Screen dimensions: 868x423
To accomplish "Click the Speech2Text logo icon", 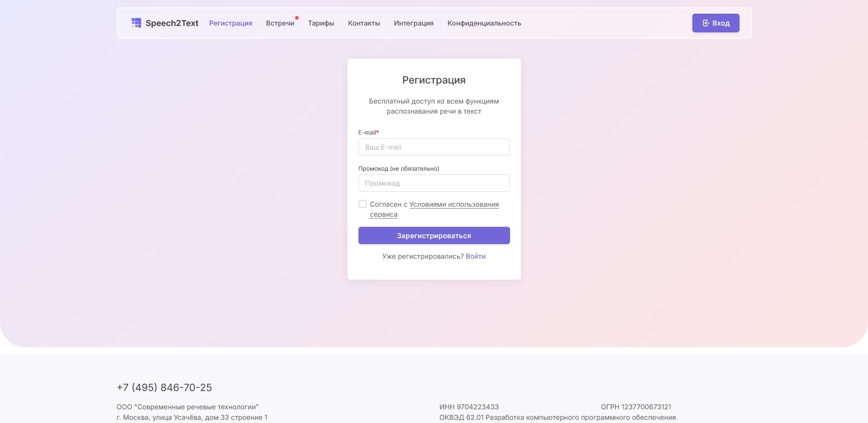I will (136, 23).
